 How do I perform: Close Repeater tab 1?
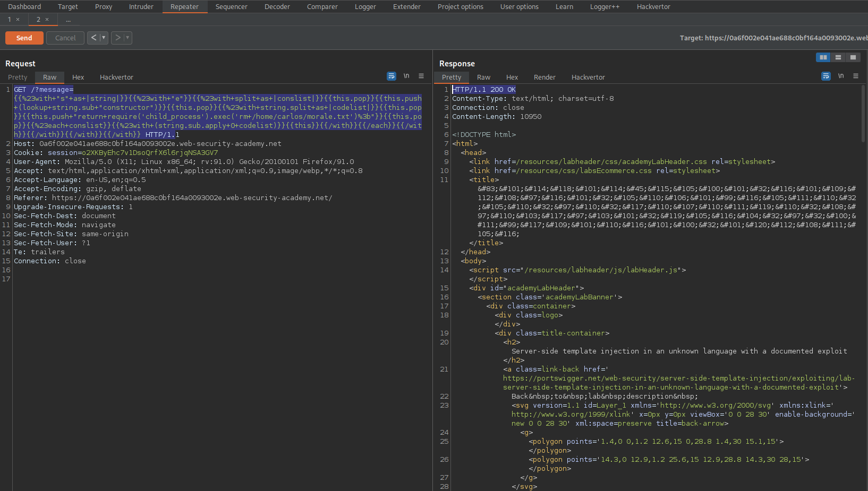point(18,20)
